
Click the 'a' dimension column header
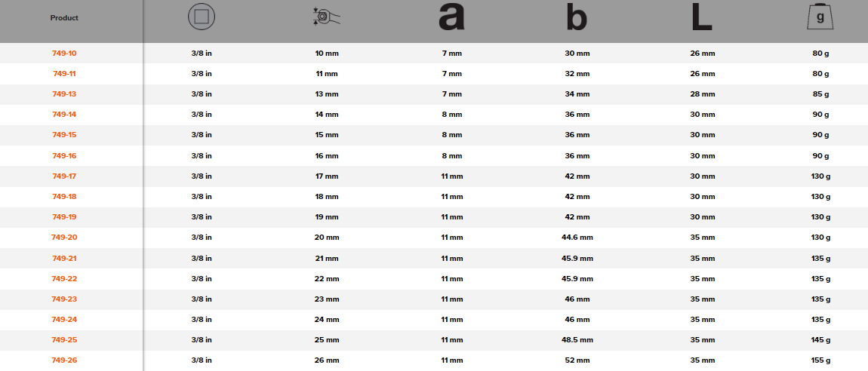[x=451, y=18]
